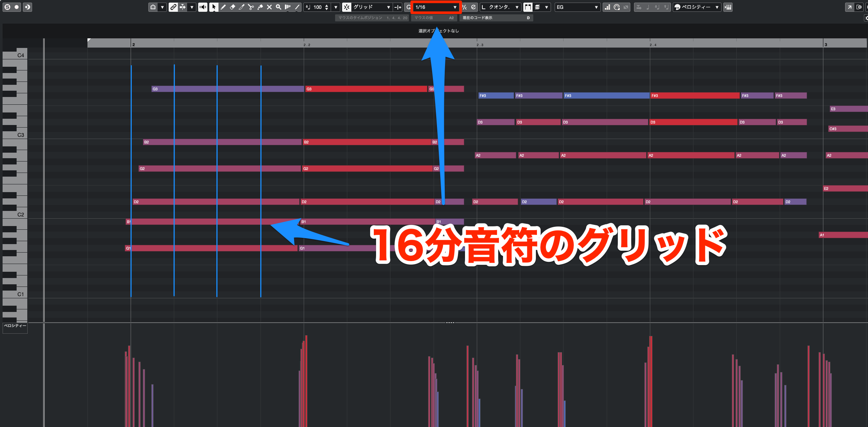Select the Zoom magnifier tool
868x427 pixels.
(x=279, y=7)
